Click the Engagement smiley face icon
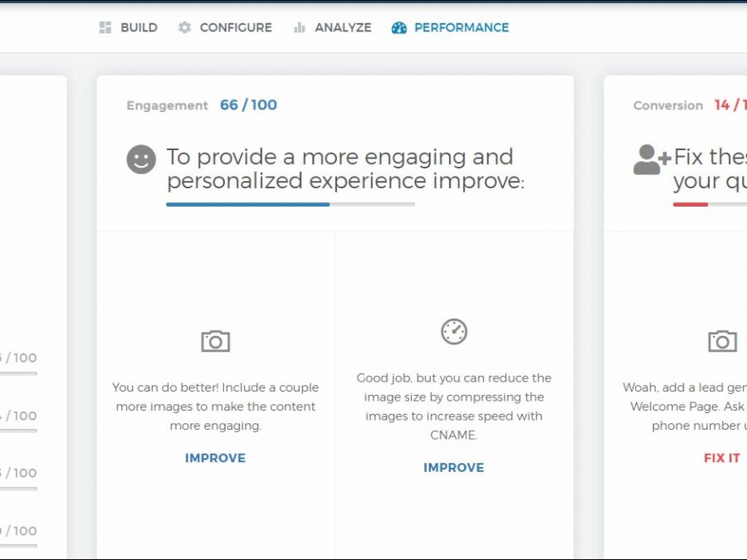747x560 pixels. 141,159
